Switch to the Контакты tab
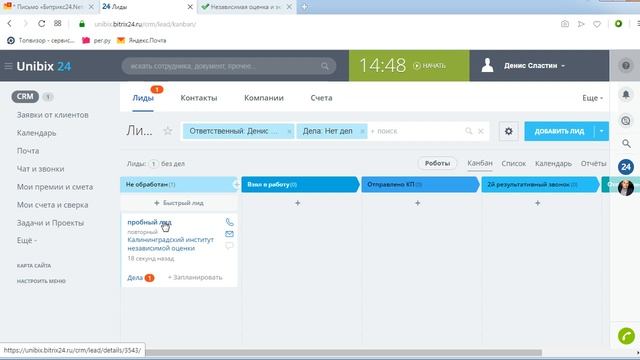The height and width of the screenshot is (360, 640). click(199, 98)
